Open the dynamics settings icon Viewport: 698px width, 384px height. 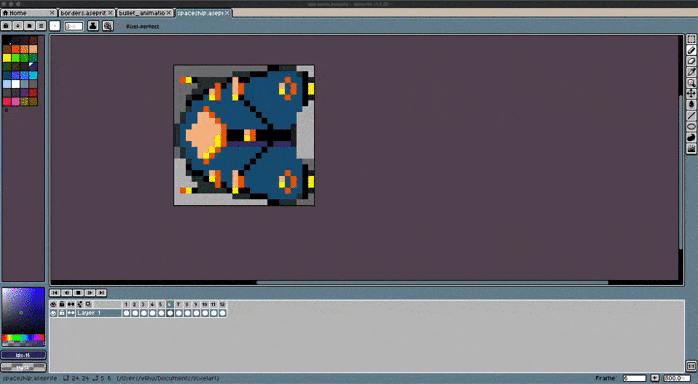[107, 26]
